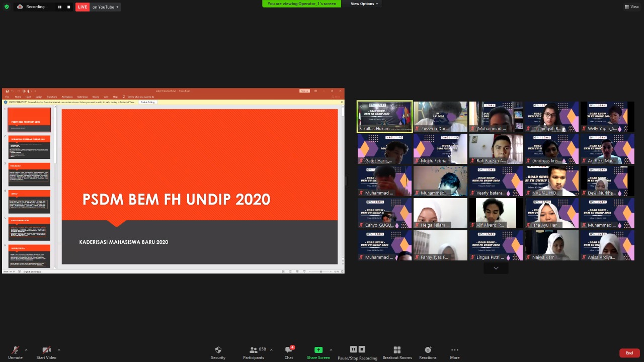Viewport: 644px width, 362px height.
Task: Open PowerPoint Home tab
Action: pyautogui.click(x=18, y=97)
